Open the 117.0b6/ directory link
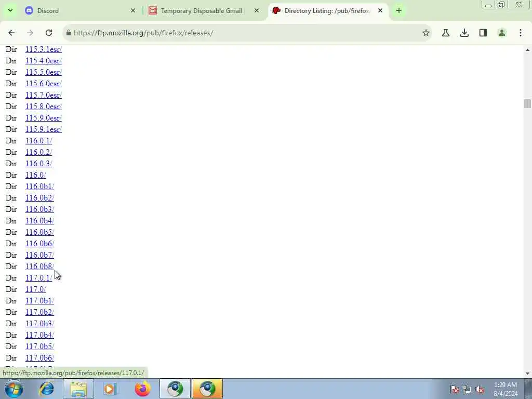The image size is (532, 399). pos(39,358)
